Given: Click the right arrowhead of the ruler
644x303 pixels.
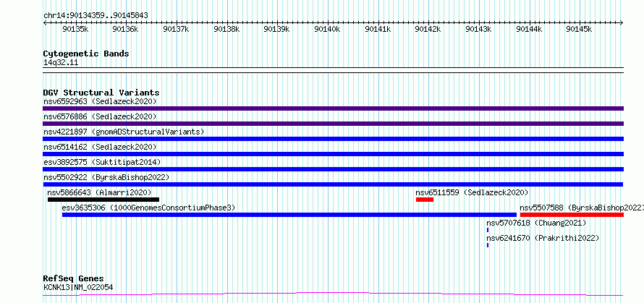Looking at the screenshot, I should tap(622, 22).
